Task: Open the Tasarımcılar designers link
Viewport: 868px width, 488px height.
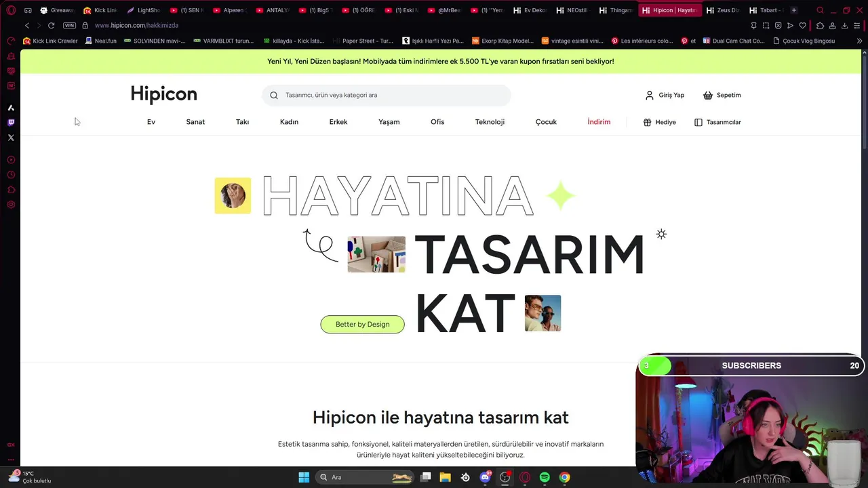Action: (x=717, y=122)
